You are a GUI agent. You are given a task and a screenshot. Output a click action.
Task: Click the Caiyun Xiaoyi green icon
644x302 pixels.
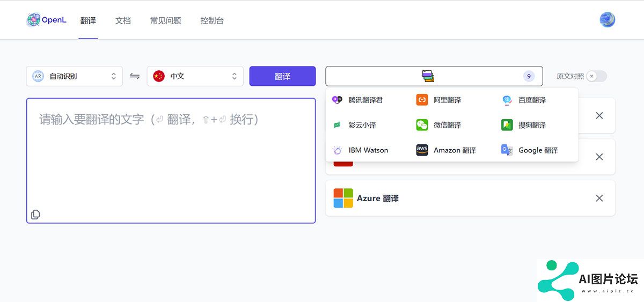337,125
